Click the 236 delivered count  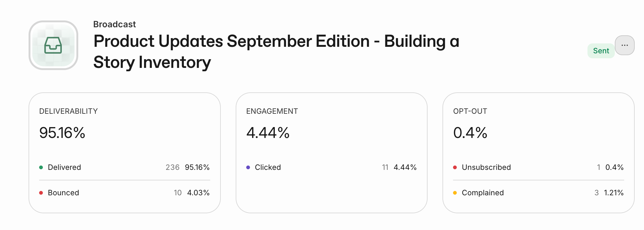pos(173,167)
